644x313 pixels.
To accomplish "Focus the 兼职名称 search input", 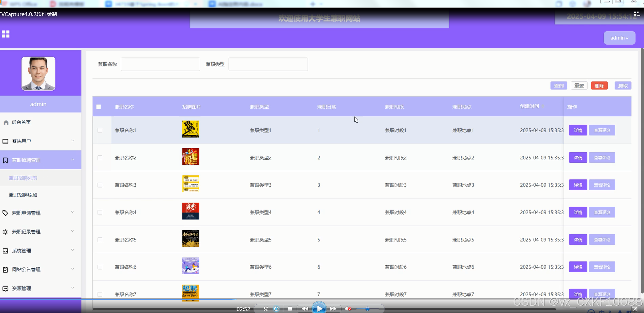I will (160, 64).
